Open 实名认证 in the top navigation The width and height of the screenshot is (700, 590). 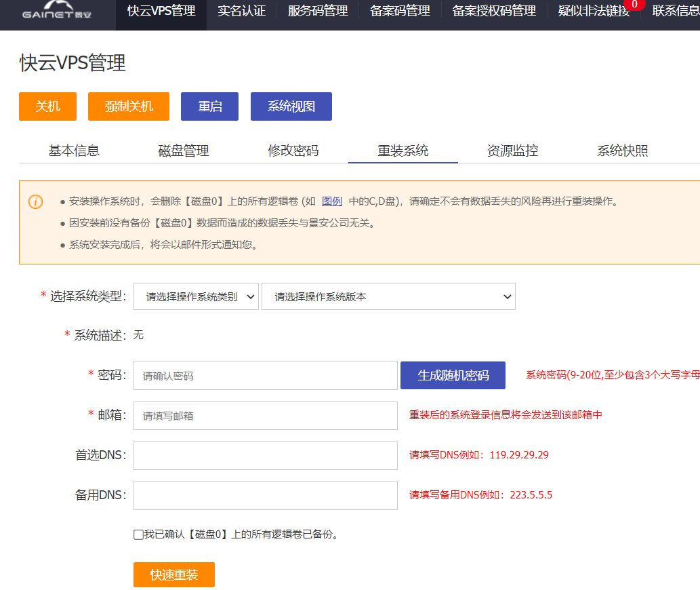[x=241, y=12]
